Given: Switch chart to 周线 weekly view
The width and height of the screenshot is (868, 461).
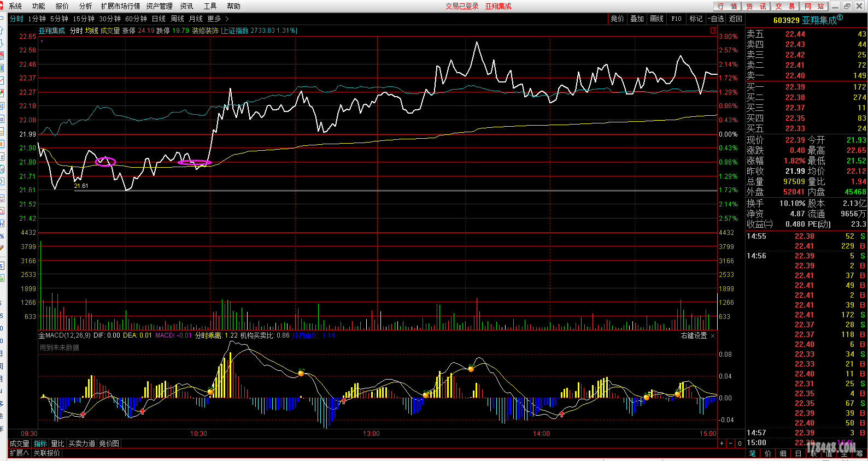Looking at the screenshot, I should click(x=177, y=19).
